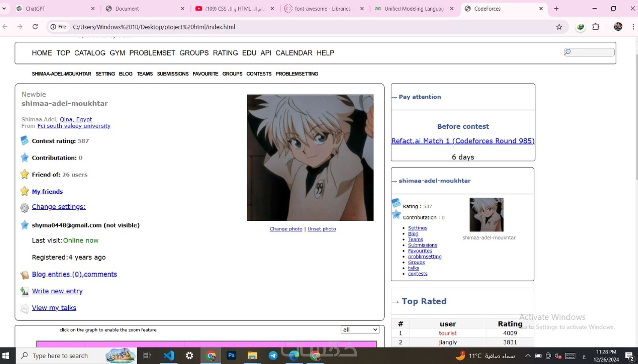
Task: Open the My friends link
Action: point(47,191)
